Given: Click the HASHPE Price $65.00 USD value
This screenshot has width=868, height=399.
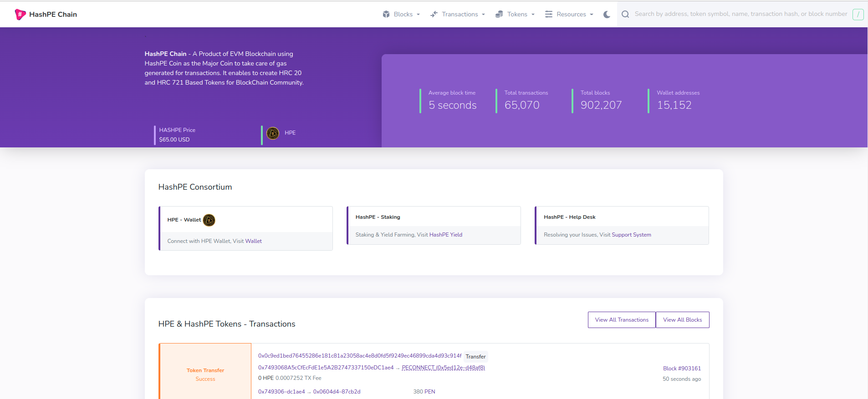Looking at the screenshot, I should point(174,140).
